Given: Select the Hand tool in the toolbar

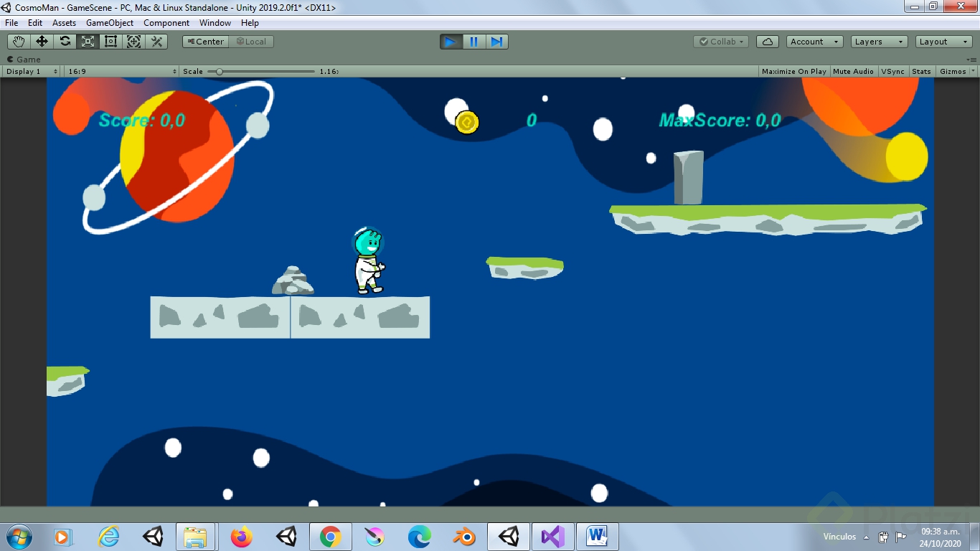Looking at the screenshot, I should click(x=19, y=42).
